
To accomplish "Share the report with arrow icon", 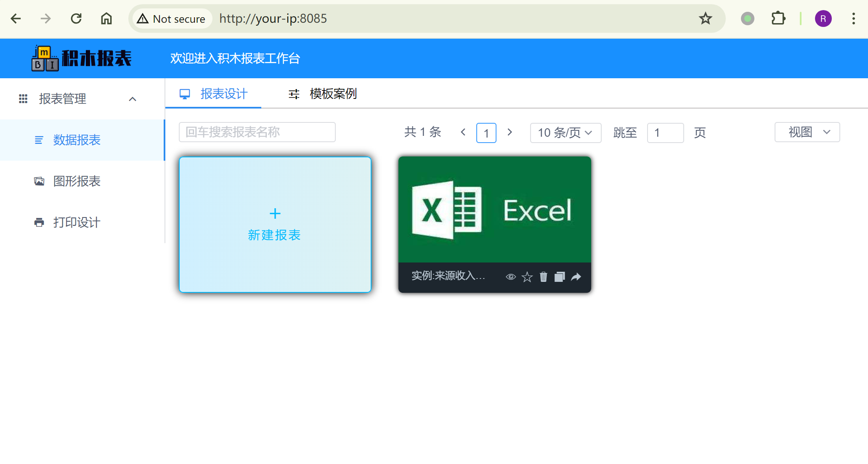I will [x=576, y=277].
